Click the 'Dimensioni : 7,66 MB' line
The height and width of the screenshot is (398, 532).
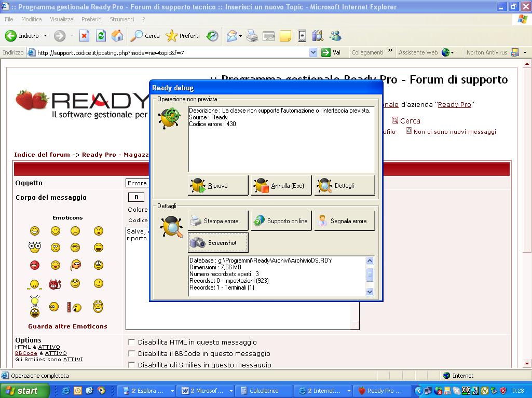tap(215, 267)
